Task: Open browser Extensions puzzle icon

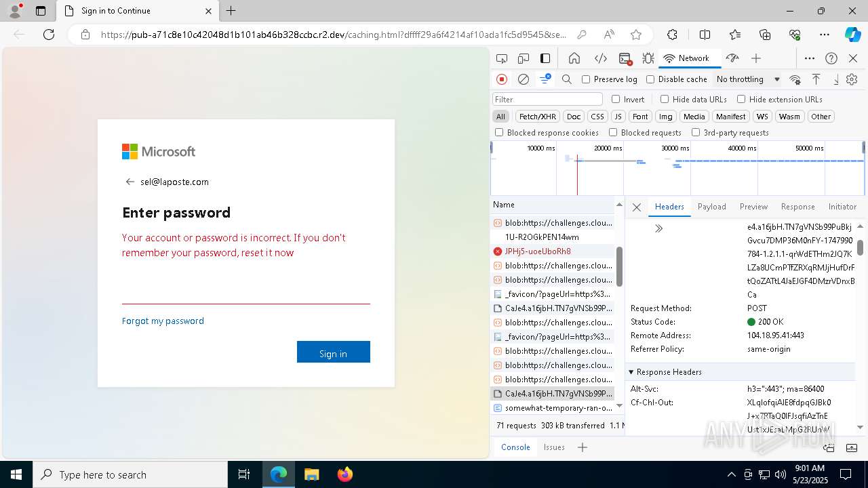Action: pyautogui.click(x=672, y=35)
